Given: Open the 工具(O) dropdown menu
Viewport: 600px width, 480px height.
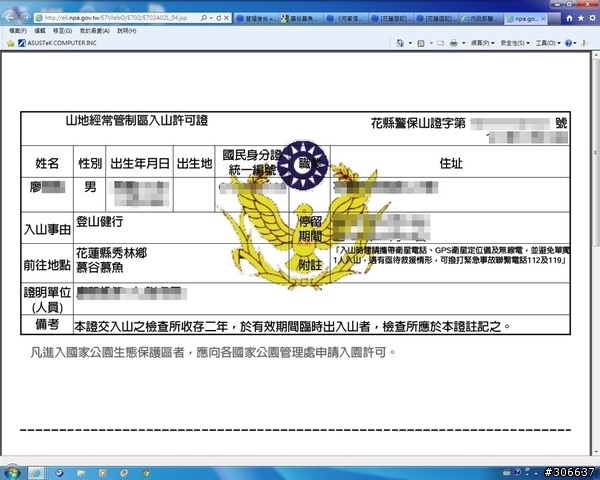Looking at the screenshot, I should tap(548, 43).
